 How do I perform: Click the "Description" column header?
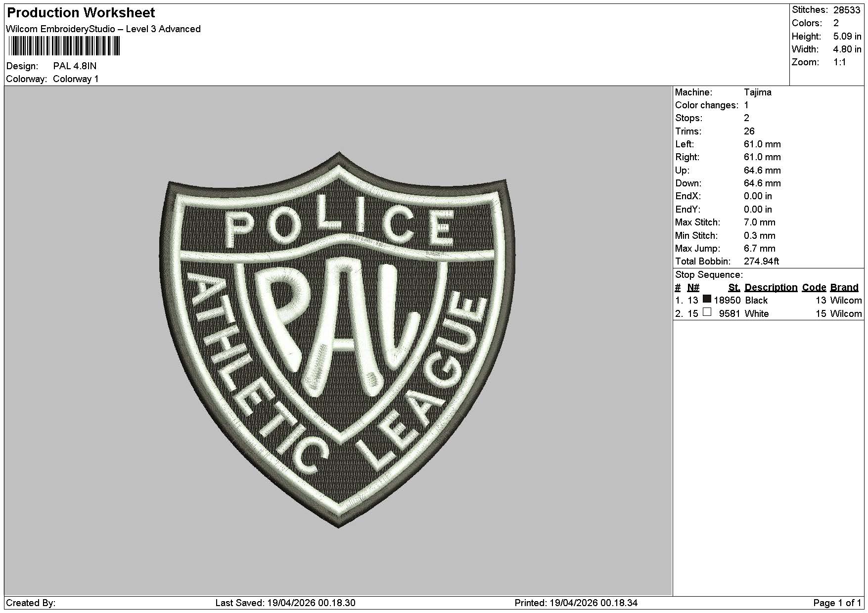tap(771, 288)
